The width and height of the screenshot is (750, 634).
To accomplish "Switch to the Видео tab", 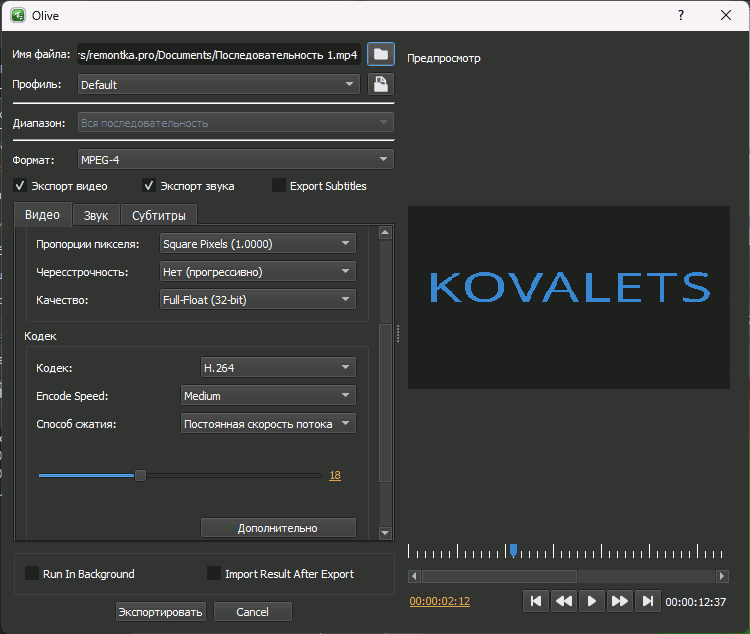I will (43, 214).
